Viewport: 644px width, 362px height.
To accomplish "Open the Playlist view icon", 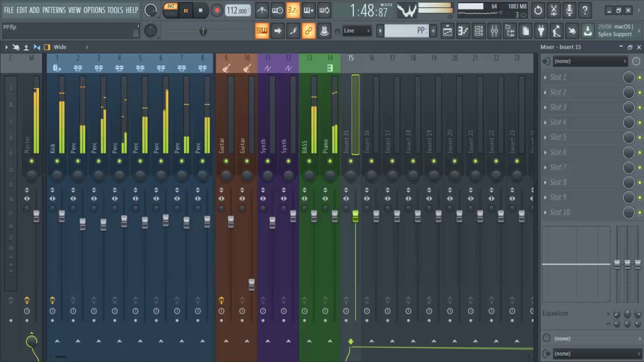I will [447, 31].
